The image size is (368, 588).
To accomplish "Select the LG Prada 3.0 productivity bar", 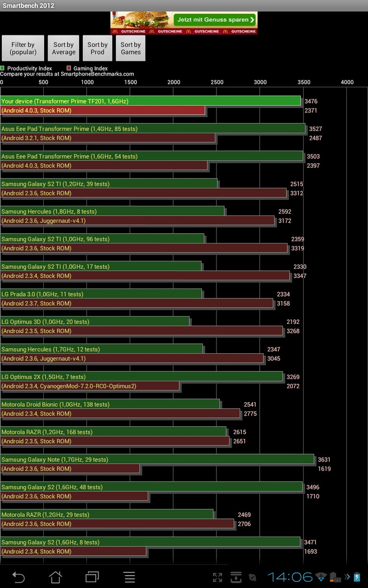I will click(x=101, y=294).
